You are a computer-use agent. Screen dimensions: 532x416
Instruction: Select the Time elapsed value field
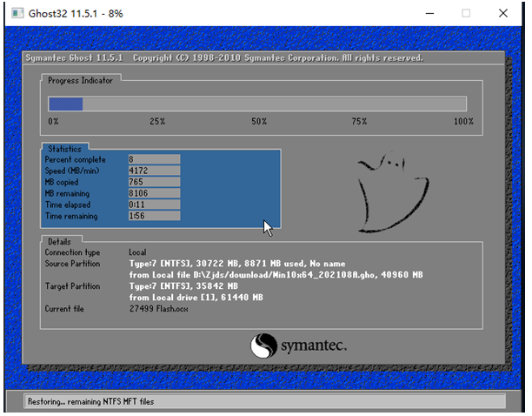[154, 205]
